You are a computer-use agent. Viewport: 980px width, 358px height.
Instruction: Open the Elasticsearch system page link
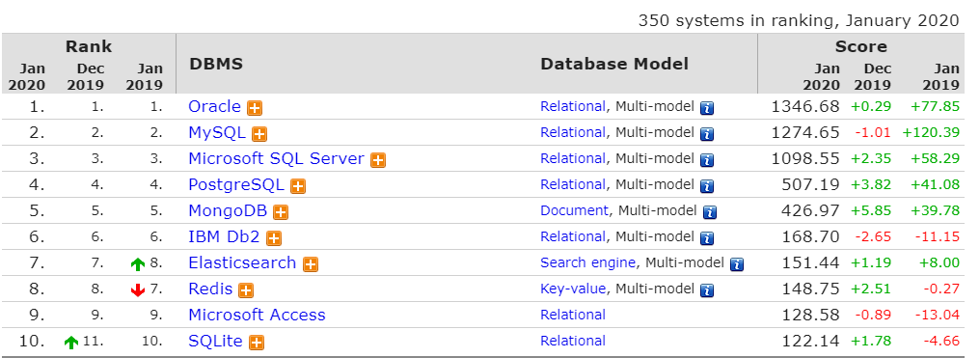coord(242,262)
